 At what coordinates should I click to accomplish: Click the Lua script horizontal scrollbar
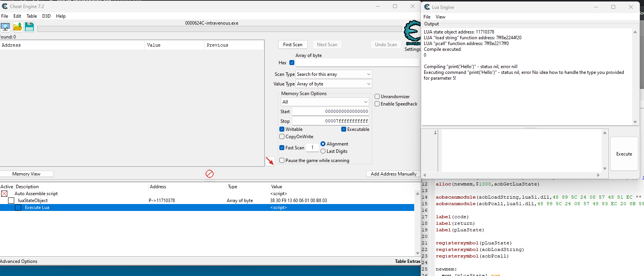click(511, 175)
